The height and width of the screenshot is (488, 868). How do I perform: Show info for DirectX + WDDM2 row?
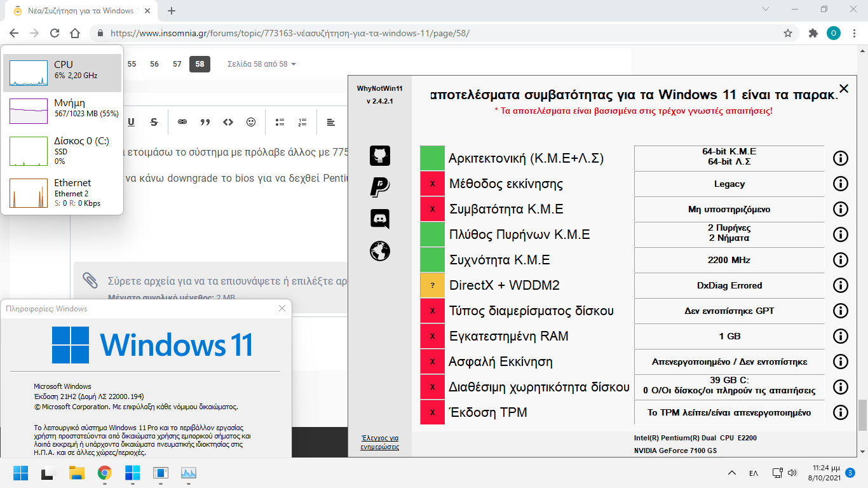click(x=840, y=285)
